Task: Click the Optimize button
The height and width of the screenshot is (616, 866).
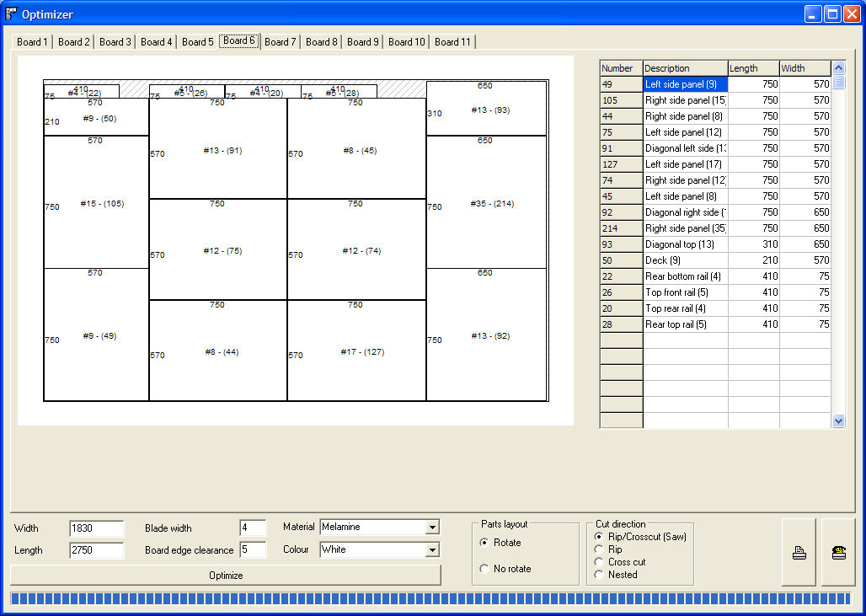Action: click(225, 575)
